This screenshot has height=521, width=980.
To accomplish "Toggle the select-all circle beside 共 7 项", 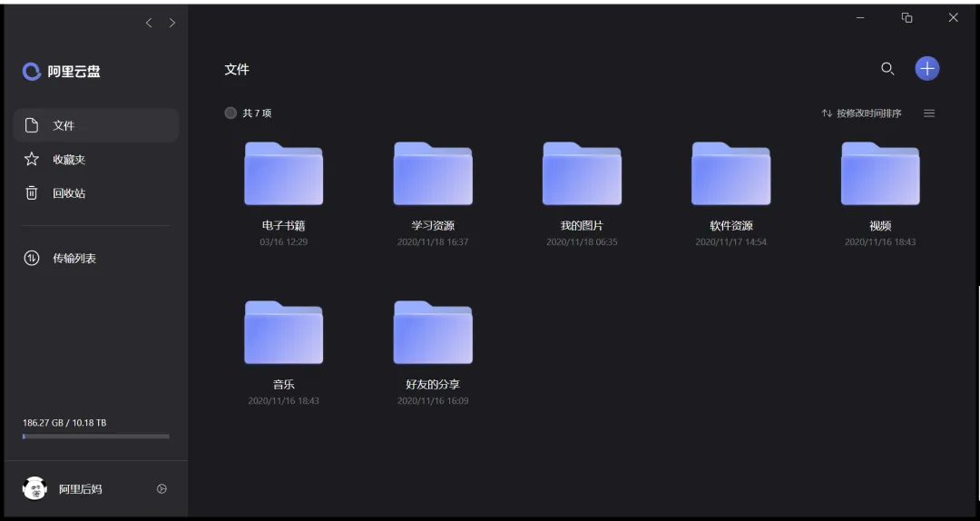I will pyautogui.click(x=230, y=113).
